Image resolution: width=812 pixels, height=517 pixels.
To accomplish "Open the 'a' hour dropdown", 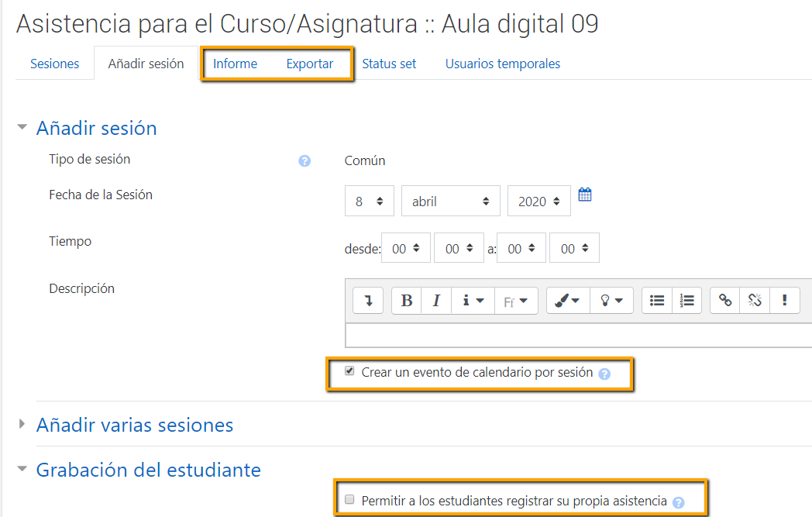I will click(x=521, y=248).
